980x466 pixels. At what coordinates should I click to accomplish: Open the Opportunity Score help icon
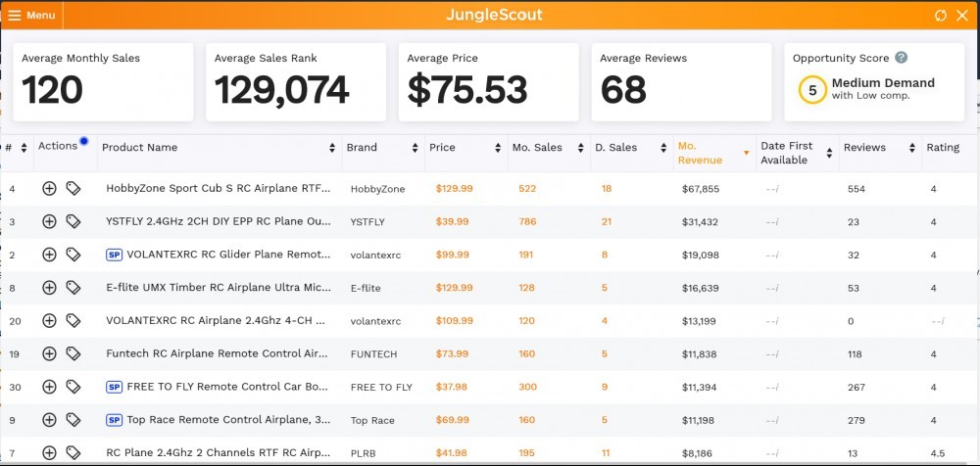pyautogui.click(x=901, y=58)
